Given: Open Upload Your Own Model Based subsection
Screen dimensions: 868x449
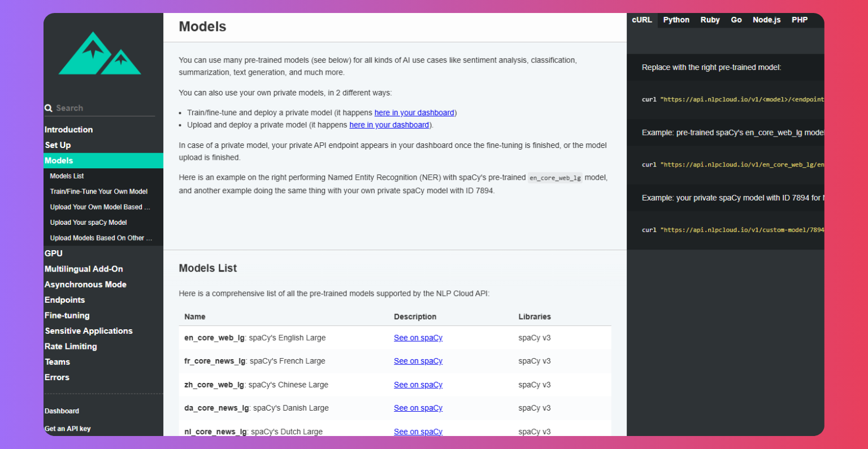Looking at the screenshot, I should click(x=100, y=207).
